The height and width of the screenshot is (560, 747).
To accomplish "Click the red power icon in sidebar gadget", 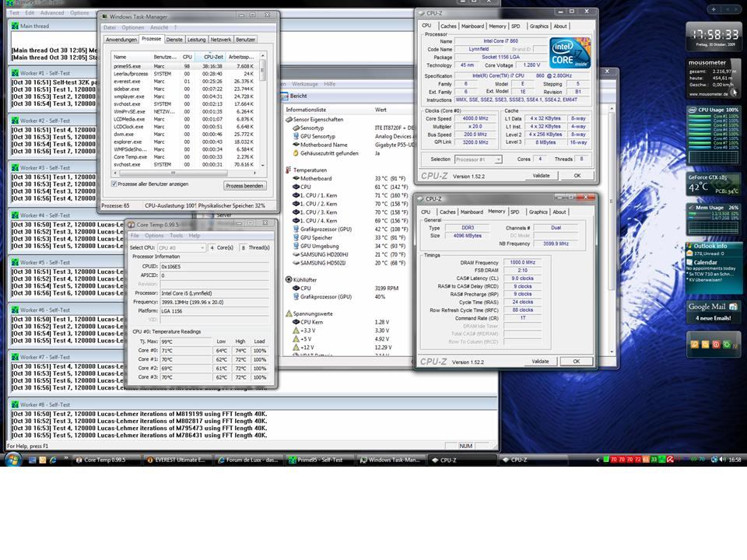I will [716, 345].
